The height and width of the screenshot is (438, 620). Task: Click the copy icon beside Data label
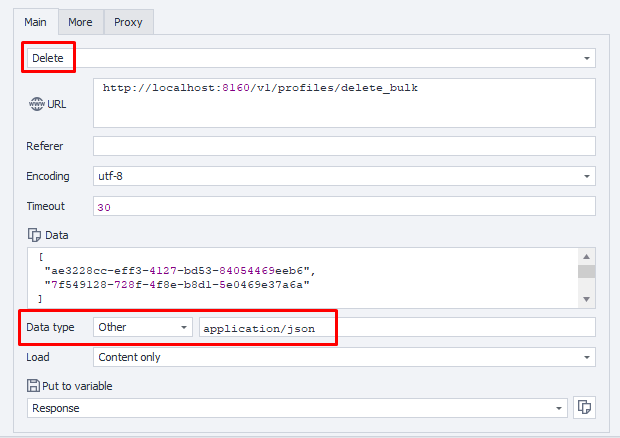pyautogui.click(x=34, y=235)
